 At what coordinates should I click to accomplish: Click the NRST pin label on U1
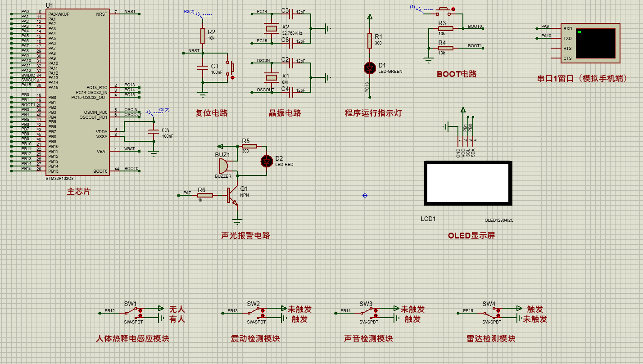(102, 14)
